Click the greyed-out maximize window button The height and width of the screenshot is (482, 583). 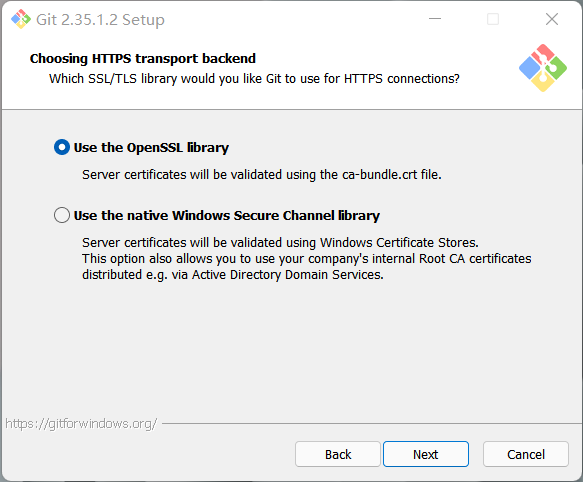click(x=493, y=19)
